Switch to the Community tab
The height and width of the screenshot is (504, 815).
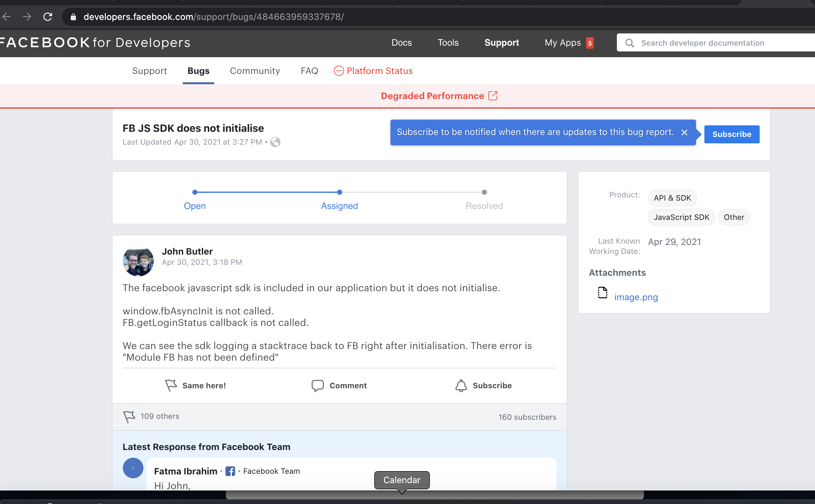[255, 71]
